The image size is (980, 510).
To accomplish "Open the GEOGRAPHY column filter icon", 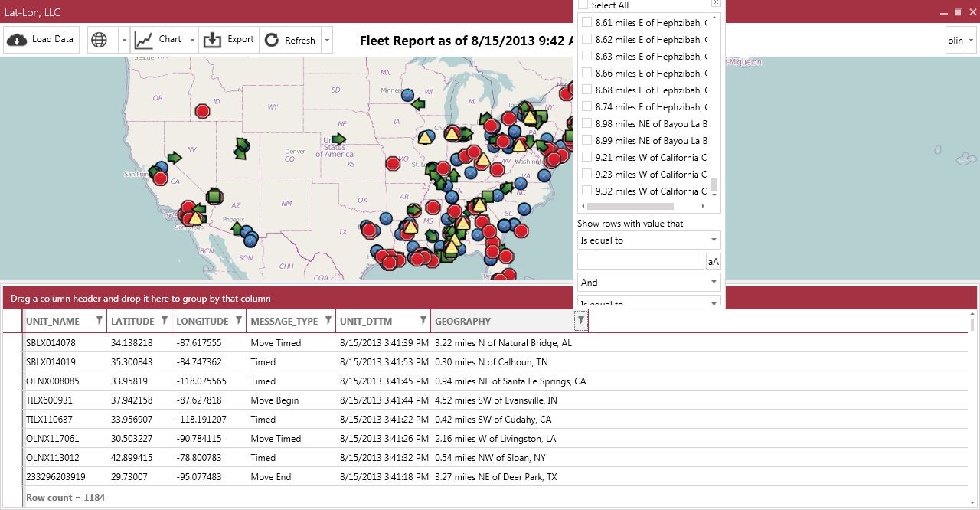I will coord(581,321).
